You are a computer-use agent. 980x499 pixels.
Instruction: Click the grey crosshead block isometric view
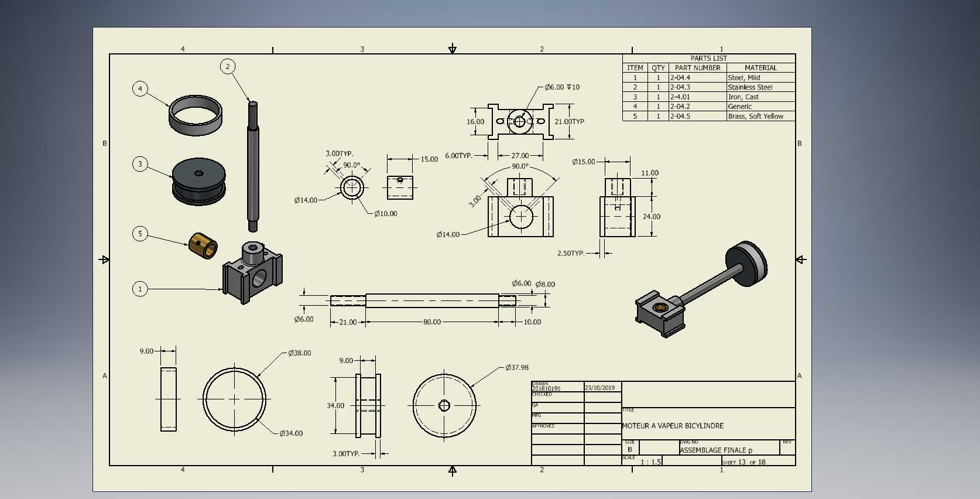pos(252,272)
